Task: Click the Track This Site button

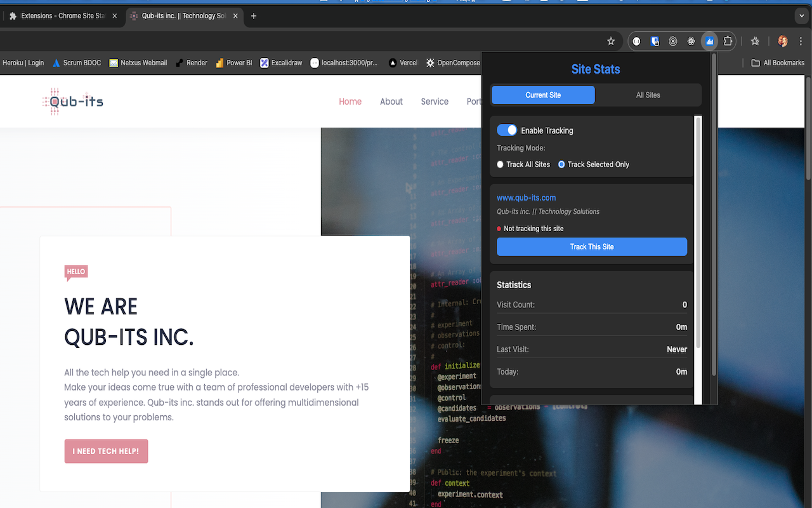Action: 592,247
